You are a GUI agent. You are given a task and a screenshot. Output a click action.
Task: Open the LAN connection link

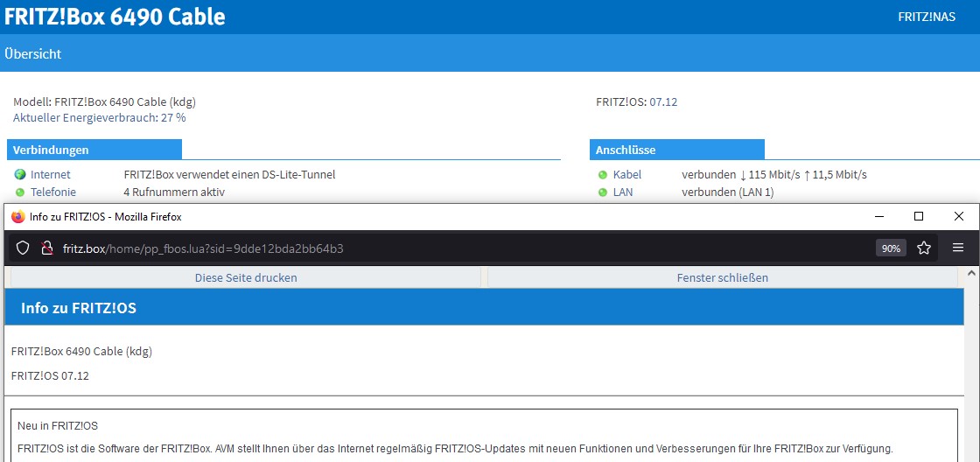click(x=622, y=192)
